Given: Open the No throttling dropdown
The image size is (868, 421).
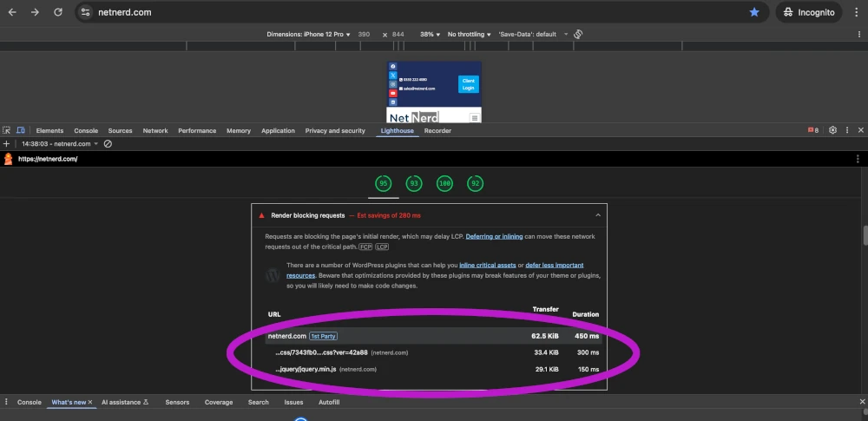Looking at the screenshot, I should click(469, 34).
